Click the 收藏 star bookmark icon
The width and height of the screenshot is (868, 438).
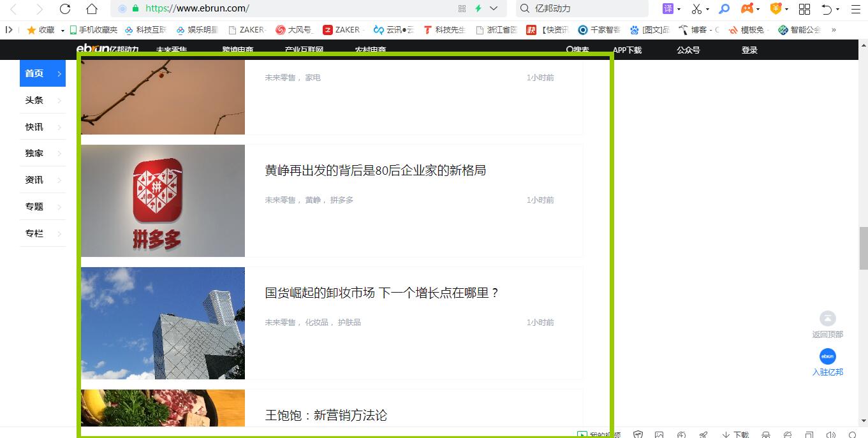point(31,30)
